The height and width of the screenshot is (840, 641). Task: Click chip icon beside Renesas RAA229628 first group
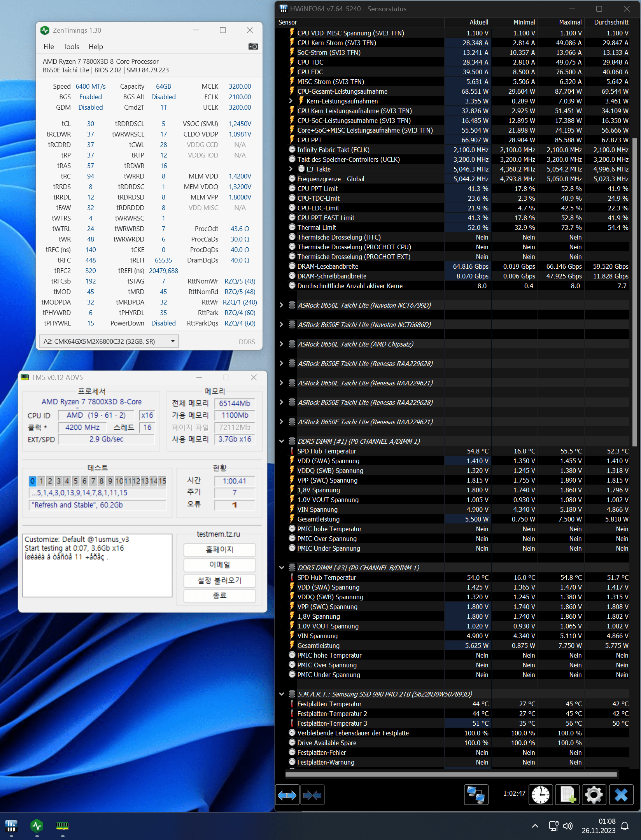292,364
